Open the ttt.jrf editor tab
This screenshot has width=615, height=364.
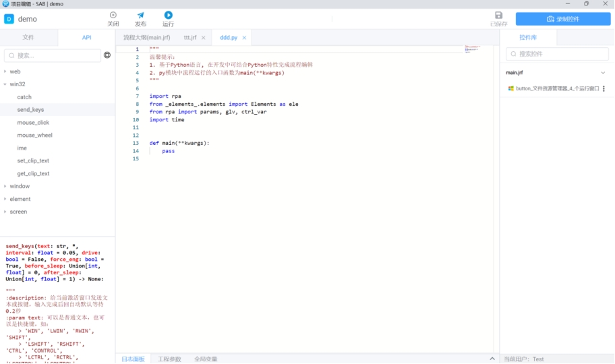coord(190,38)
